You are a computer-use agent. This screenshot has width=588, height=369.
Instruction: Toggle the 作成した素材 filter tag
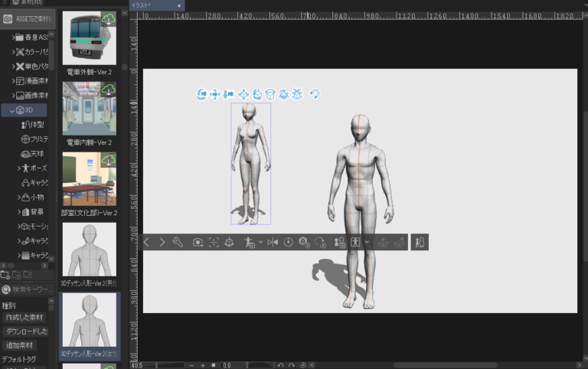[25, 317]
